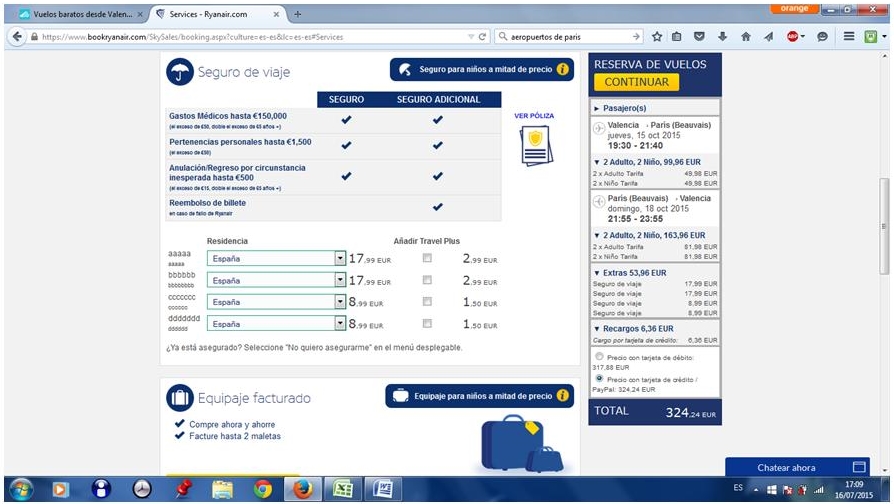Click the send paper-plane toolbar icon
This screenshot has height=504, width=894.
coord(769,36)
